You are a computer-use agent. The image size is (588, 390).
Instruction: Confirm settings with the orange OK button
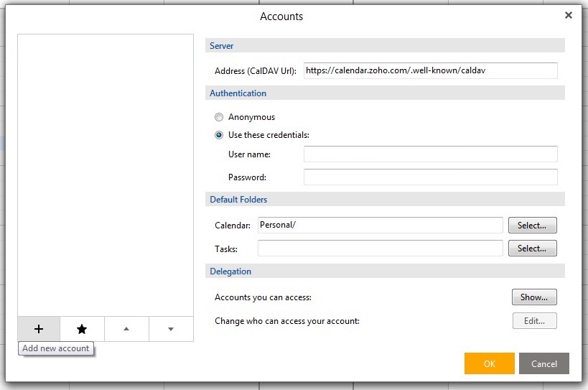(489, 363)
